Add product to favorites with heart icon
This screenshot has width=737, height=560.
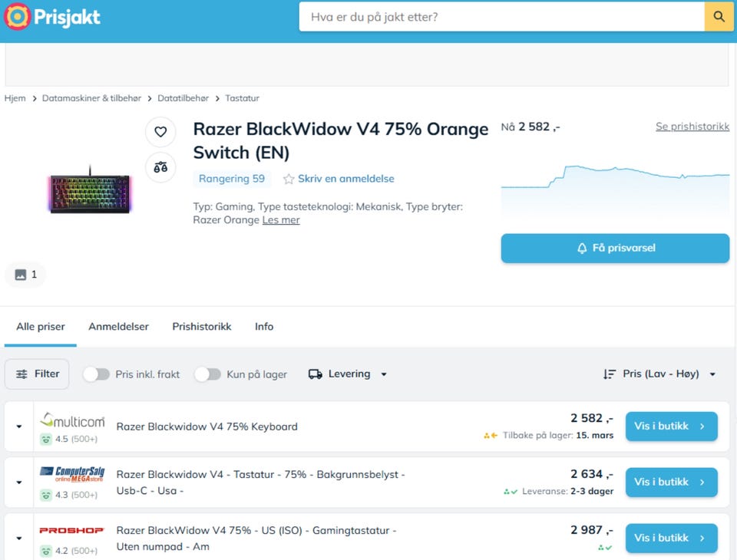(160, 132)
